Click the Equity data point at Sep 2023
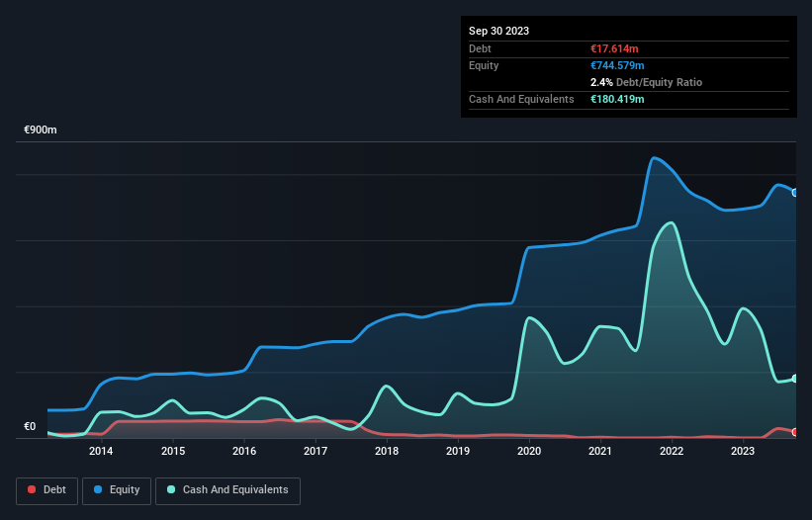This screenshot has height=520, width=812. [x=795, y=193]
